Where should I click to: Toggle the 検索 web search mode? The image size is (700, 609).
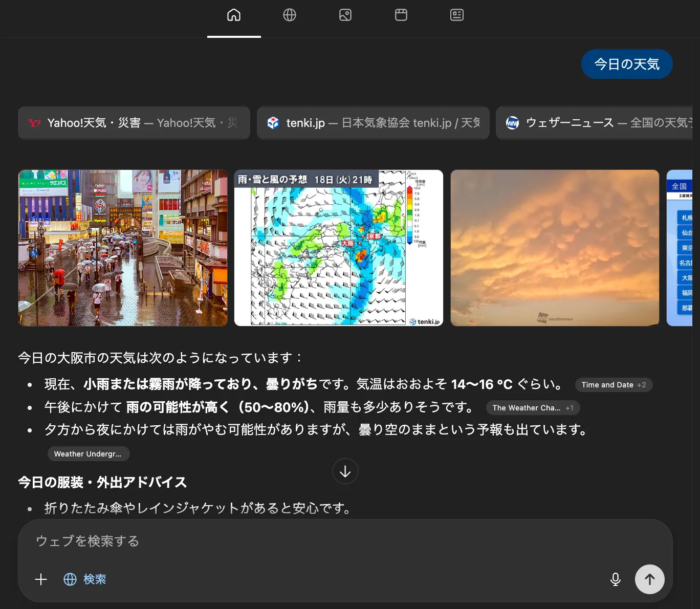(85, 579)
